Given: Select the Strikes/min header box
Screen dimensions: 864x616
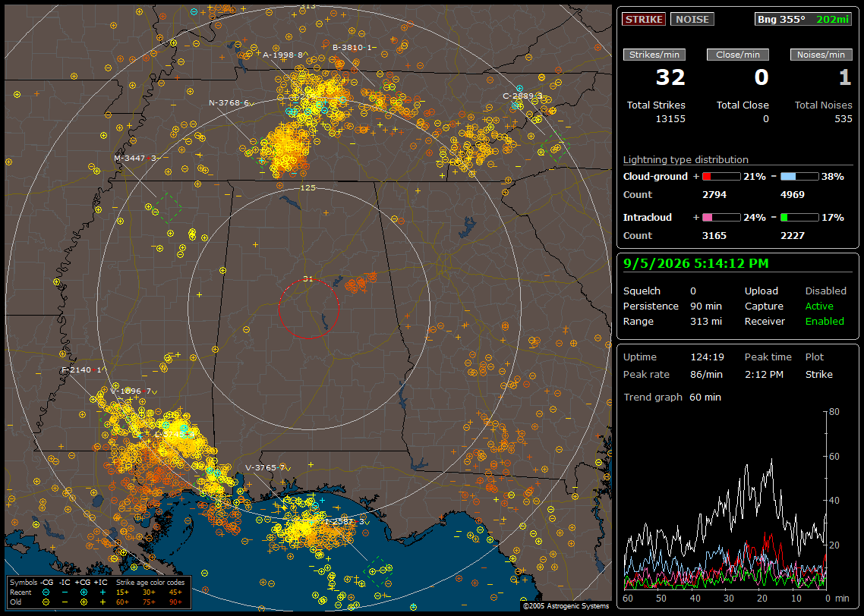Looking at the screenshot, I should point(654,55).
